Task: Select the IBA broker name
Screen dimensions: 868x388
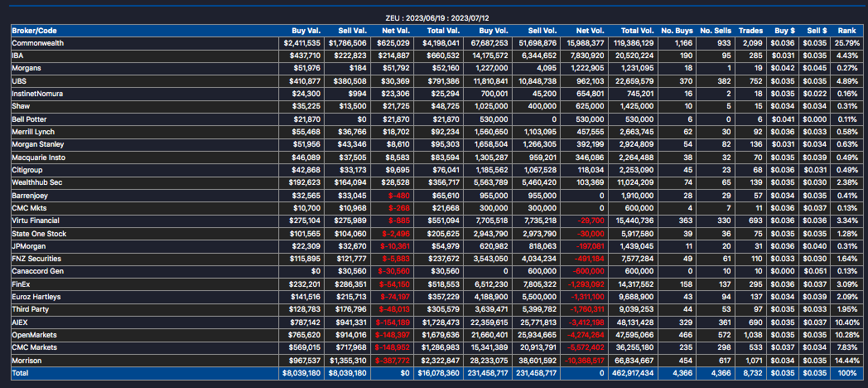Action: [17, 56]
